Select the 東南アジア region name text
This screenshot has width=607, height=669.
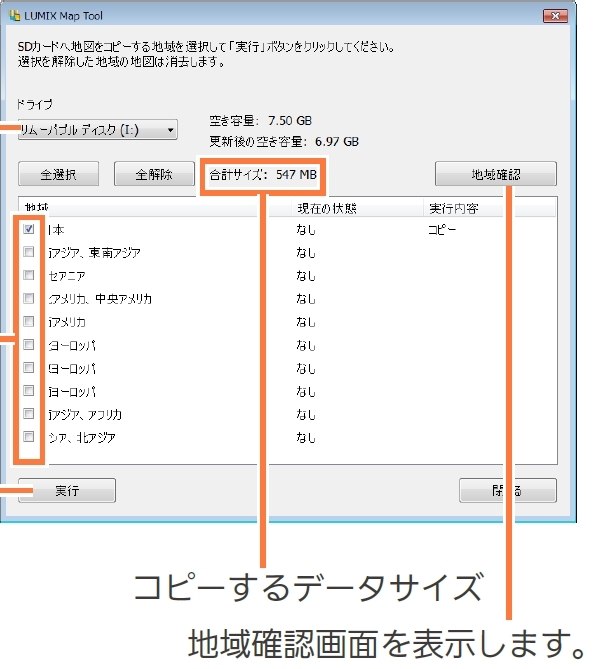point(114,253)
